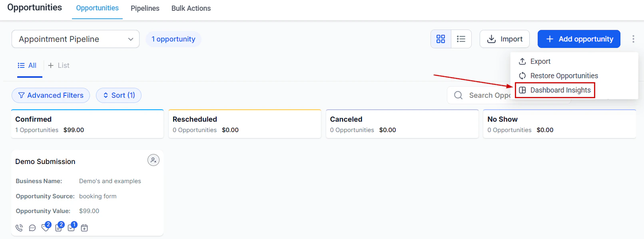Add an appointment with the calendar icon

(x=84, y=227)
